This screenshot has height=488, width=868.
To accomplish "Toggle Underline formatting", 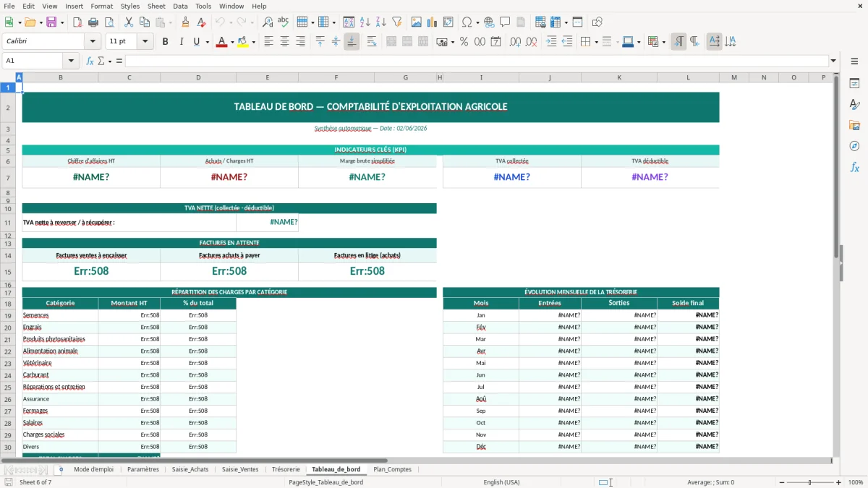I will 196,42.
